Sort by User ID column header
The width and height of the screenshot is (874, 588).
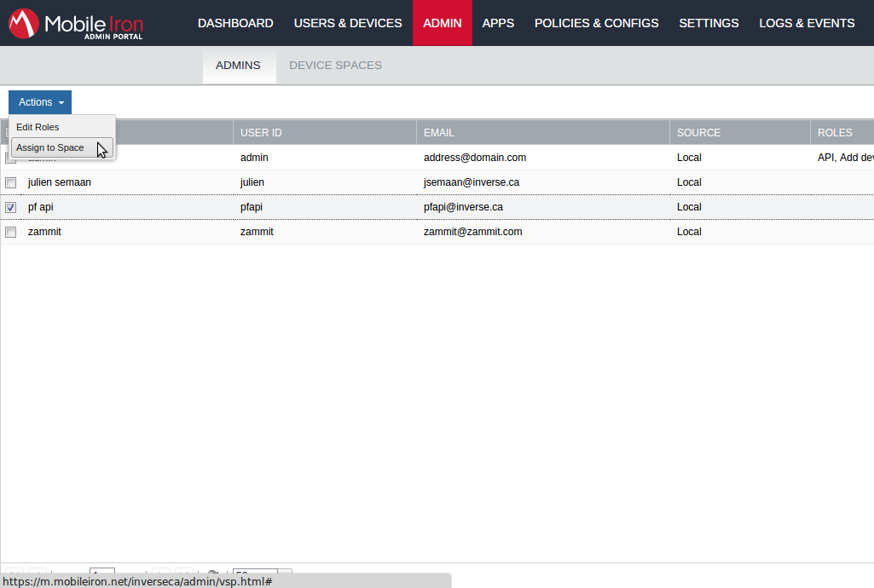tap(261, 133)
